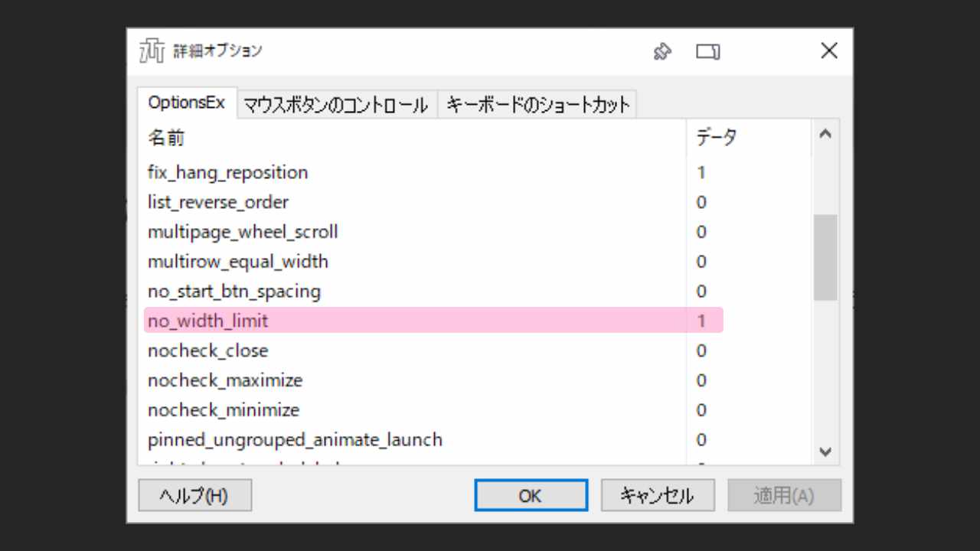Click the データ column header
Image resolution: width=980 pixels, height=551 pixels.
click(x=710, y=136)
